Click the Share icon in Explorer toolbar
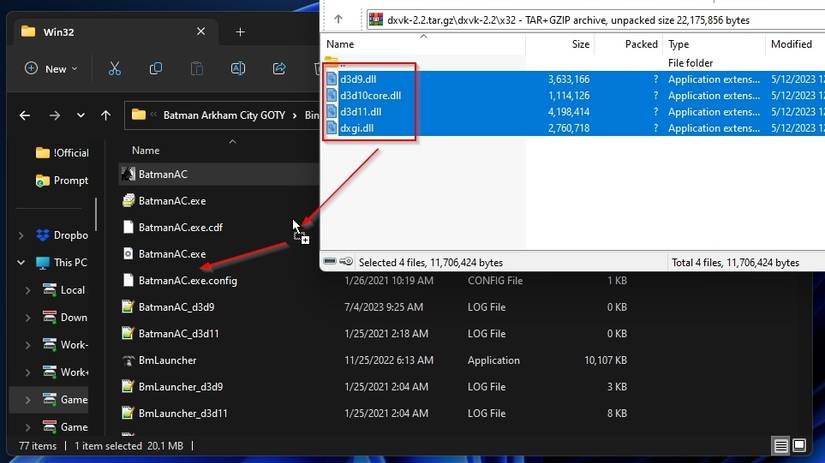This screenshot has height=463, width=825. (279, 69)
